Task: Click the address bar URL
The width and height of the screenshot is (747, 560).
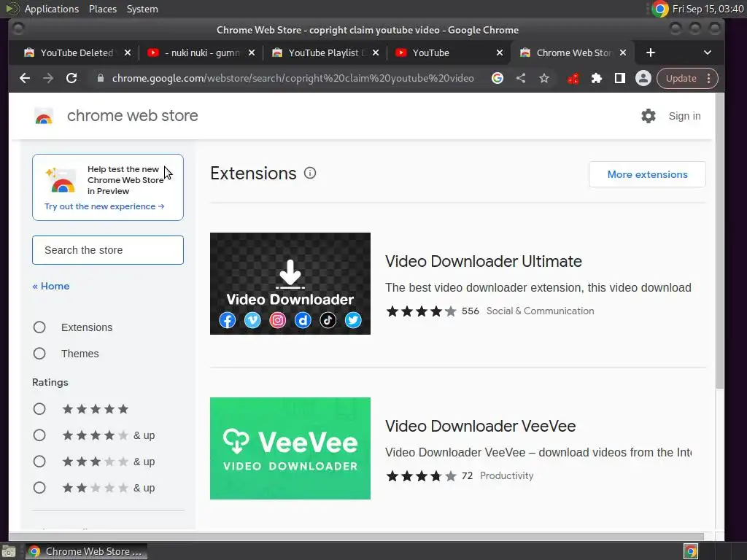Action: point(293,78)
